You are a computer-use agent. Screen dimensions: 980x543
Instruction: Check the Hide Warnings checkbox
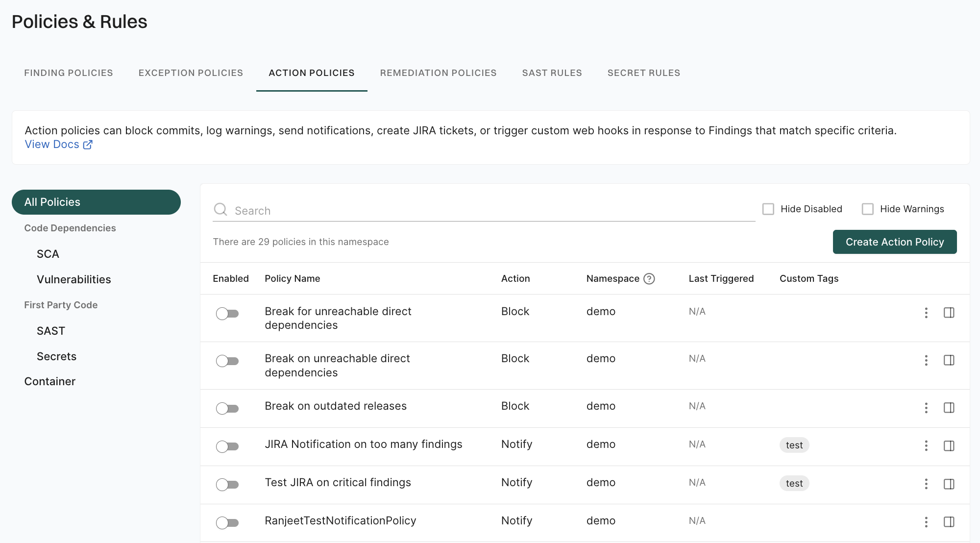click(868, 209)
